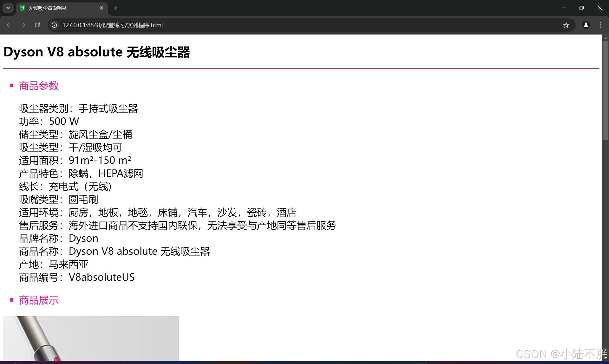Click the browser back arrow
Screen dimensions: 609x364
(x=9, y=25)
